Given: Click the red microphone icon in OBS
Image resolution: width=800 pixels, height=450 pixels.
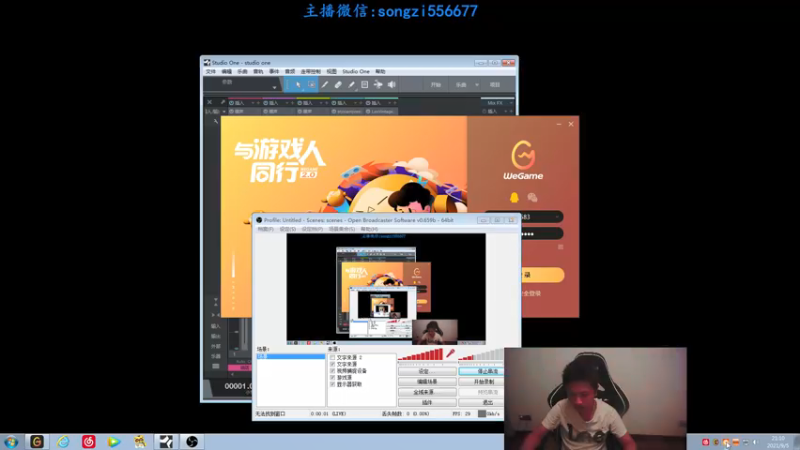Looking at the screenshot, I should tap(451, 353).
